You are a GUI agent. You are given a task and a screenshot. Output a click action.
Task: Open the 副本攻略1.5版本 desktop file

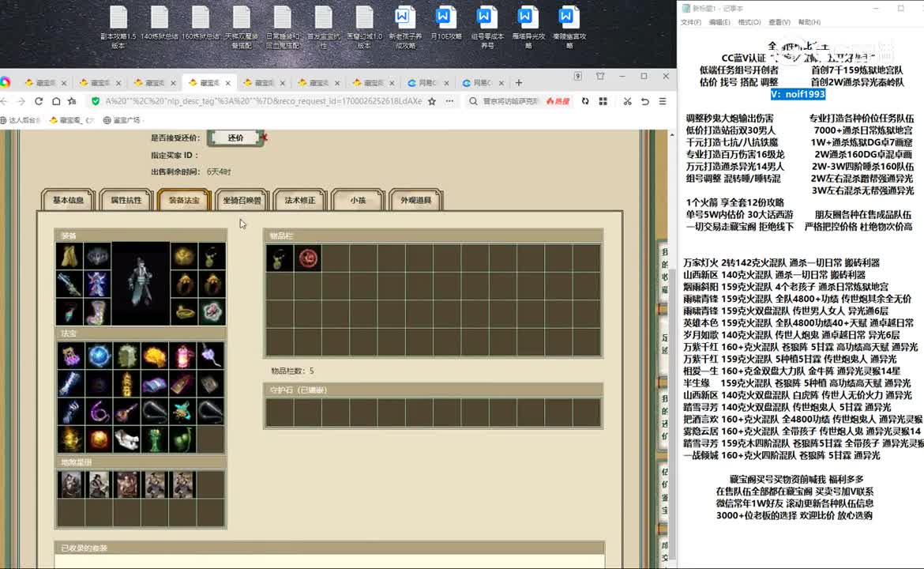(118, 27)
